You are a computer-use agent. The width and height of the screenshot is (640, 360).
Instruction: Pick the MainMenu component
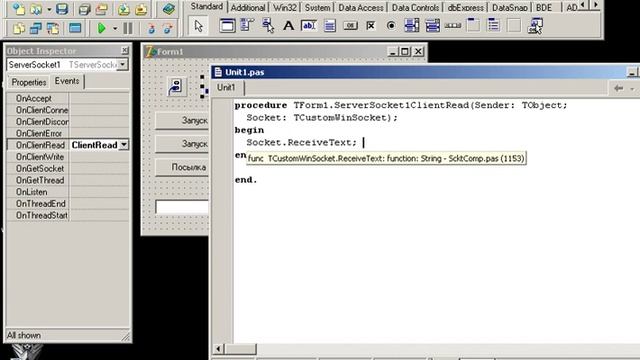tap(247, 26)
